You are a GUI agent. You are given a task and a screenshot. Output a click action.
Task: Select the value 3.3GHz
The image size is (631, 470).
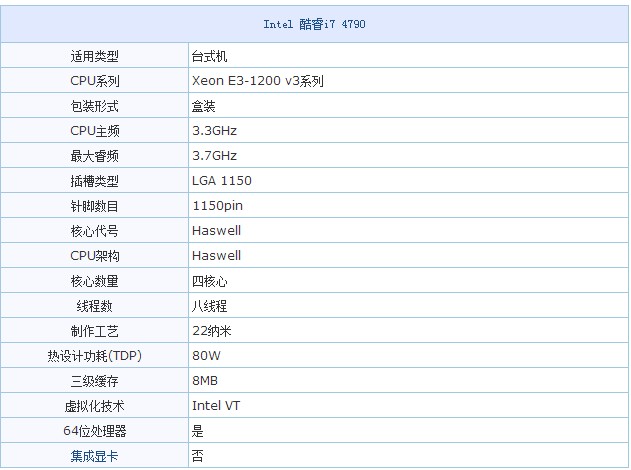coord(214,131)
